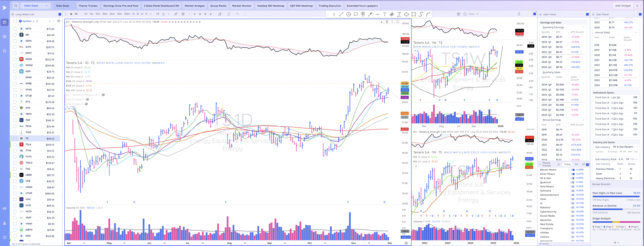This screenshot has height=246, width=644.
Task: Show the hidden EMA 21 indicator
Action: click(x=88, y=100)
